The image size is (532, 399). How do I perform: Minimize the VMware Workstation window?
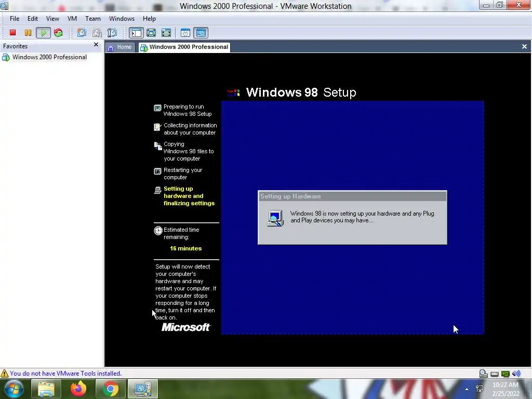[486, 5]
